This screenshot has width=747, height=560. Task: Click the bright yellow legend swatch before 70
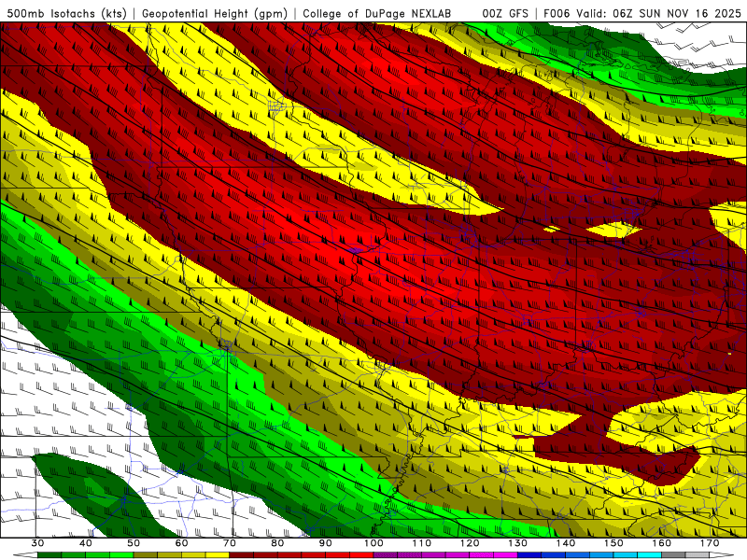pos(218,555)
